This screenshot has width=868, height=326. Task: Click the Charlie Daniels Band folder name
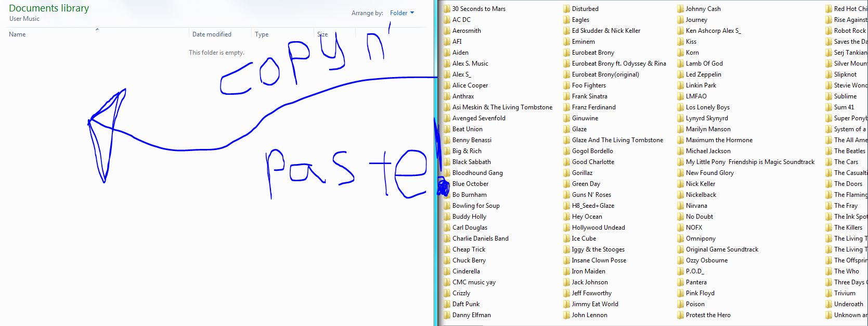tap(481, 239)
